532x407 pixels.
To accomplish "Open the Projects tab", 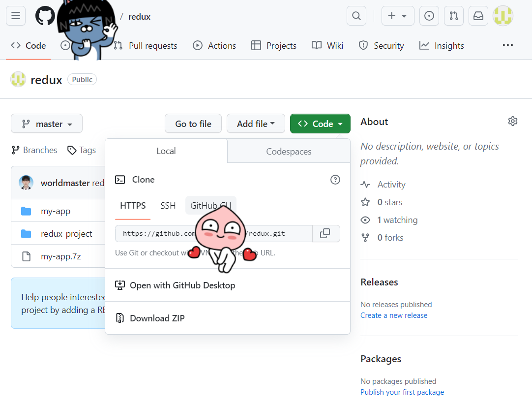I will [x=274, y=46].
